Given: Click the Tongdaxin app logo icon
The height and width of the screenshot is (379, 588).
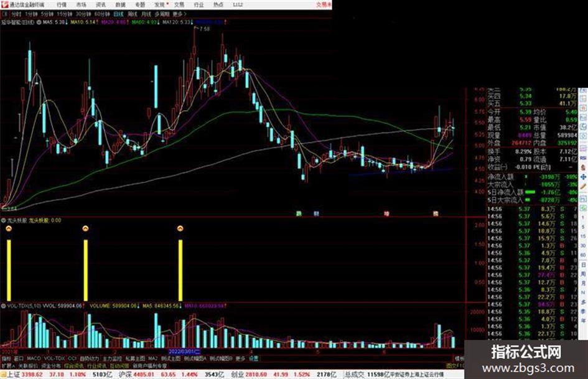Looking at the screenshot, I should tap(4, 4).
